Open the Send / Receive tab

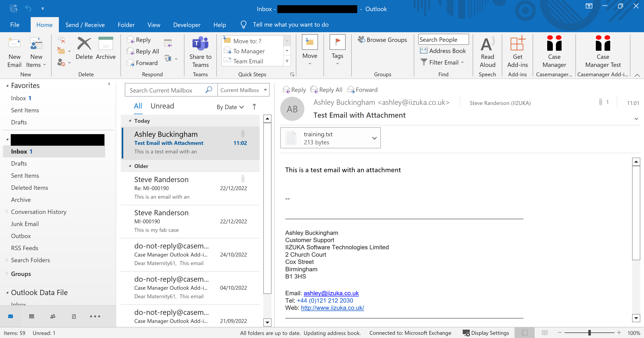(x=85, y=25)
